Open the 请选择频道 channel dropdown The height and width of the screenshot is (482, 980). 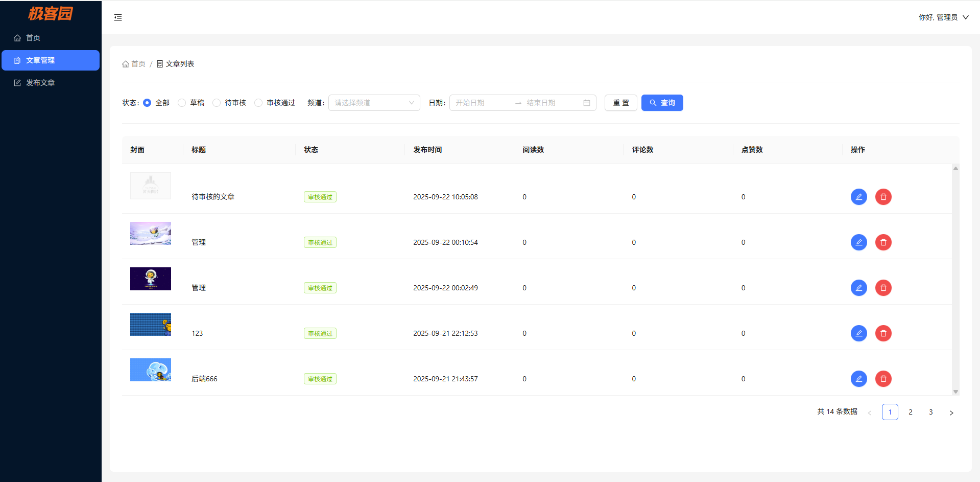click(374, 103)
